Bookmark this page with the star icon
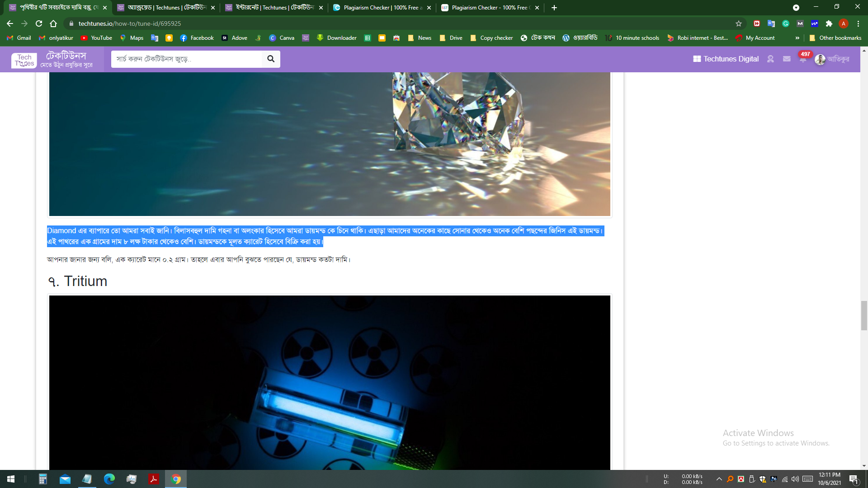Image resolution: width=868 pixels, height=488 pixels. pos(739,23)
